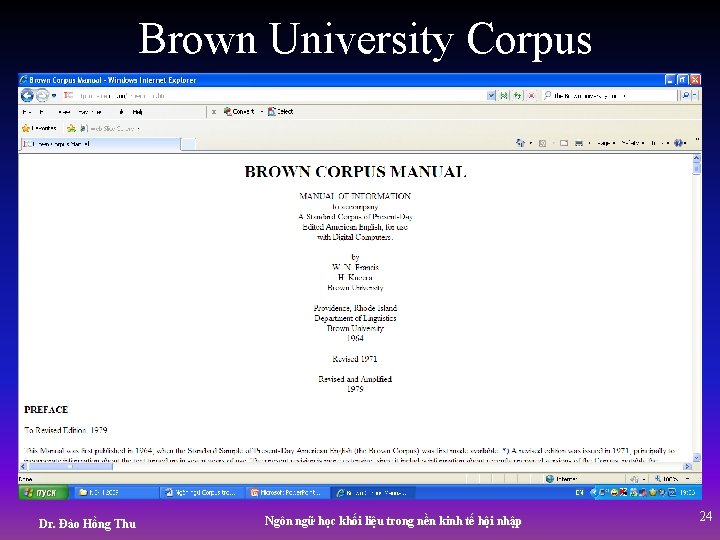Viewport: 720px width, 540px height.
Task: Click the compatibility view icon
Action: click(504, 96)
